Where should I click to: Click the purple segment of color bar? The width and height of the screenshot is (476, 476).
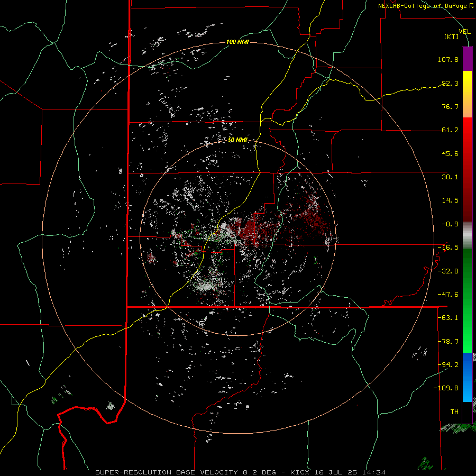click(x=467, y=59)
